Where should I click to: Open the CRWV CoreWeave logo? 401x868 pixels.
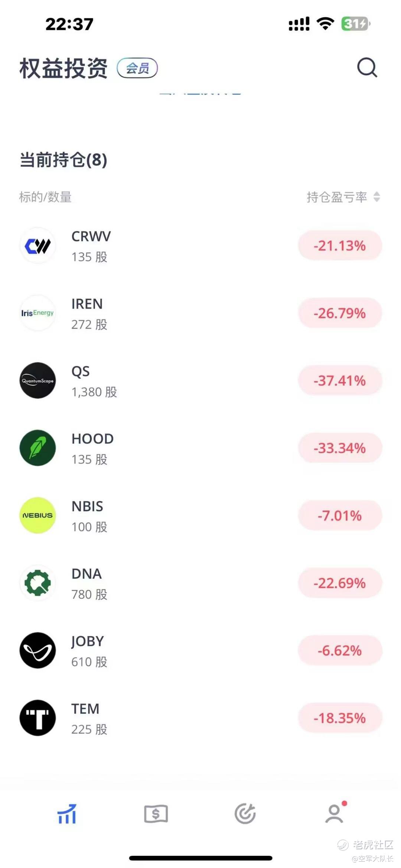[x=38, y=246]
